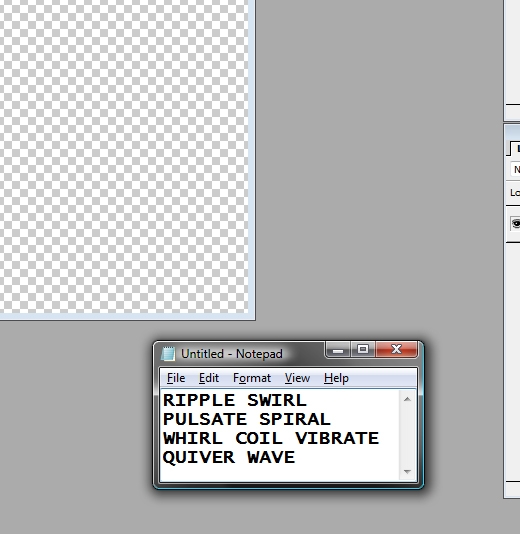The height and width of the screenshot is (534, 520).
Task: Open the File menu in Notepad
Action: click(176, 378)
